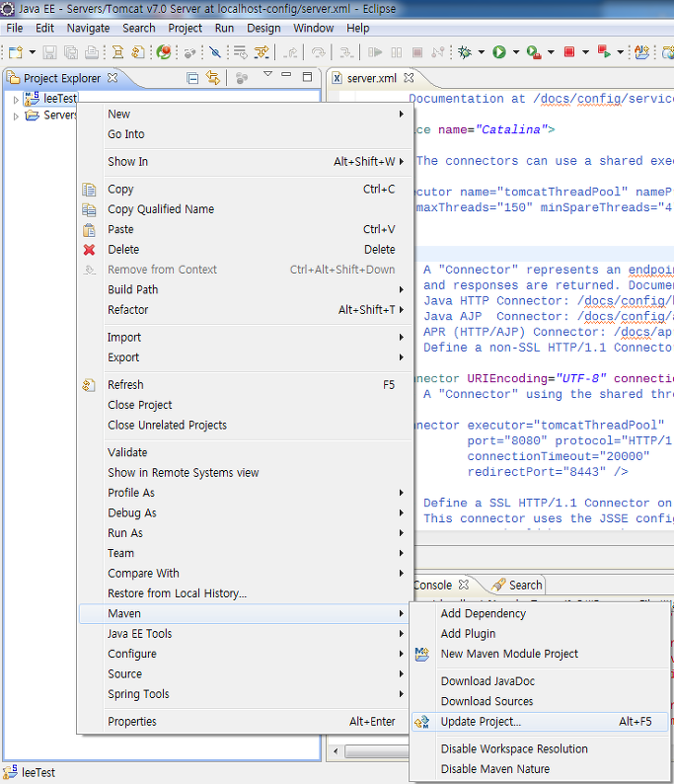Click Update Project... in Maven submenu
Viewport: 674px width, 784px height.
tap(540, 722)
